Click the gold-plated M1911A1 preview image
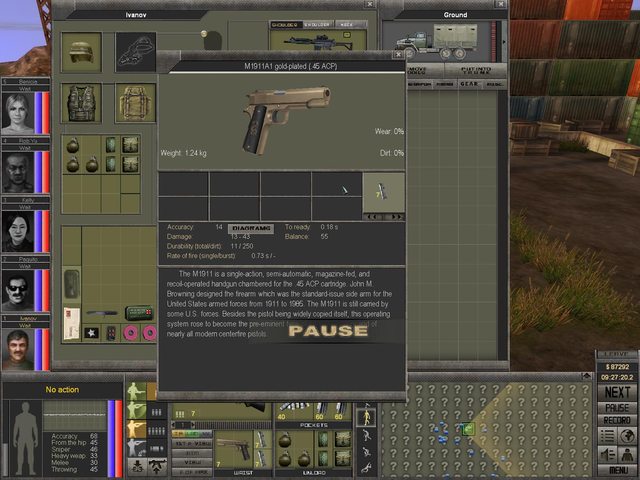Screen dimensions: 640x480 click(286, 120)
